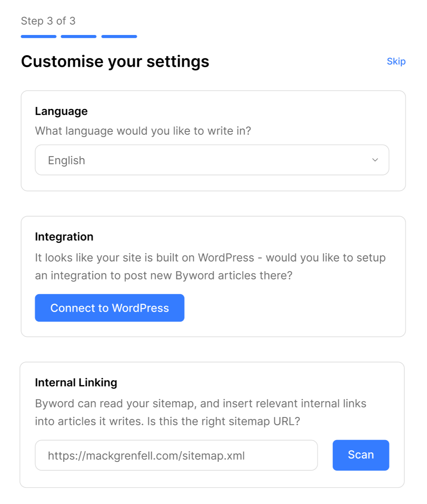Click the Internal Linking card title
The width and height of the screenshot is (427, 504).
tap(76, 382)
